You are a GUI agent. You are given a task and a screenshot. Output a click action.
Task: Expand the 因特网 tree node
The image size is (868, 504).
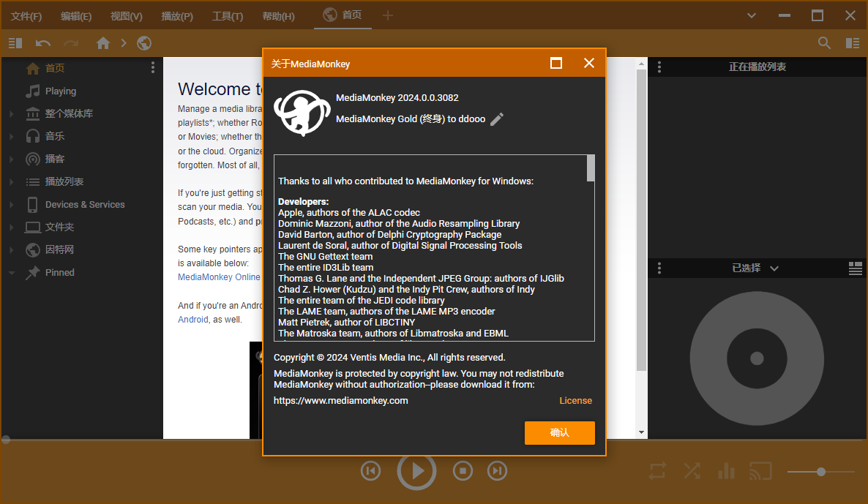click(11, 249)
